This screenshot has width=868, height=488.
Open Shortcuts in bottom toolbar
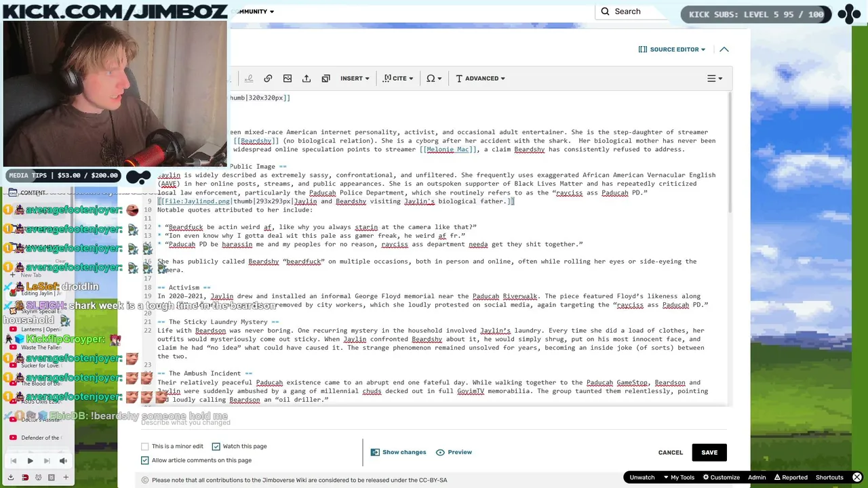point(829,477)
